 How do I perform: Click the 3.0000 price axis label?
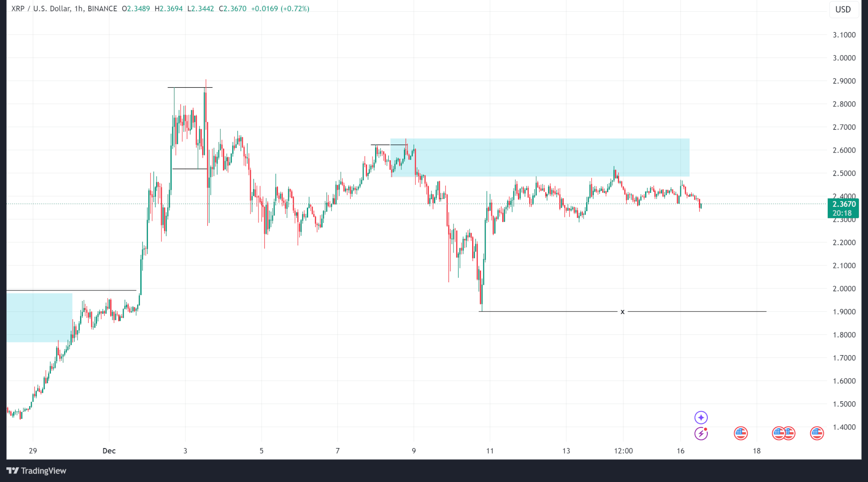(x=844, y=58)
